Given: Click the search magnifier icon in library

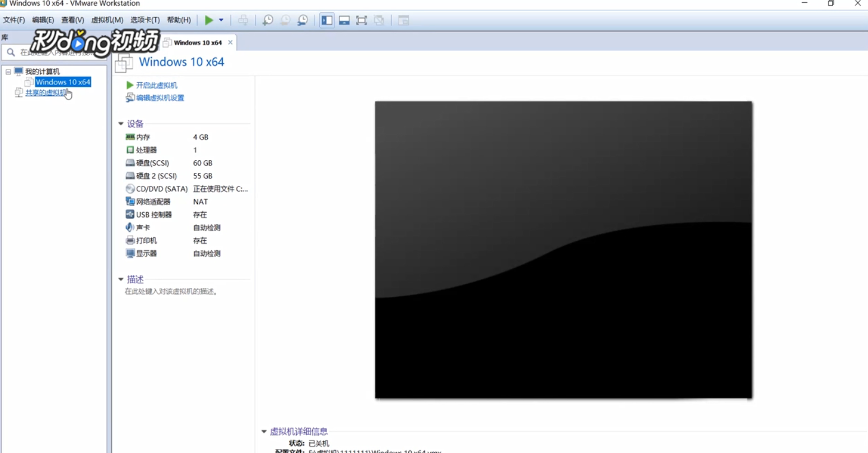Looking at the screenshot, I should tap(11, 53).
